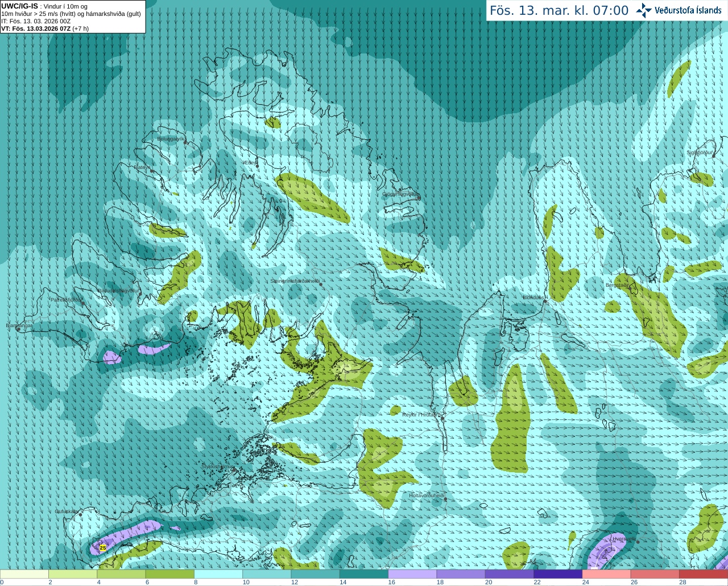The height and width of the screenshot is (586, 728).
Task: Select the 20–22 m/s legend color
Action: click(x=510, y=574)
